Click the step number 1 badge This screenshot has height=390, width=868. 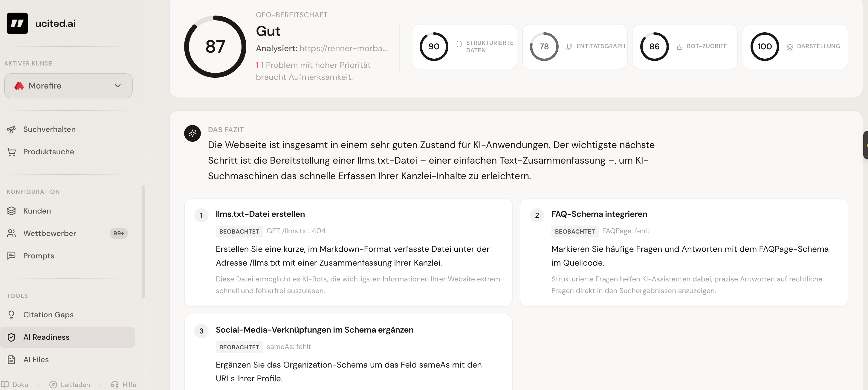(201, 215)
